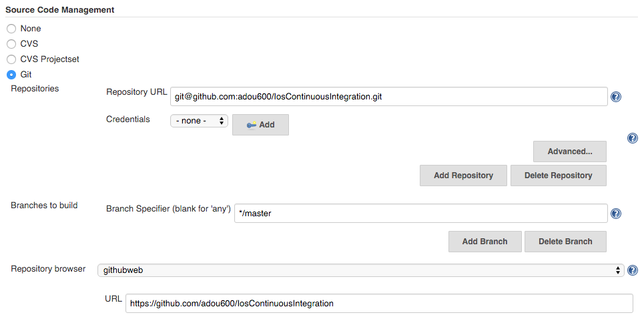Focus the Branch Specifier field with */master

point(421,214)
